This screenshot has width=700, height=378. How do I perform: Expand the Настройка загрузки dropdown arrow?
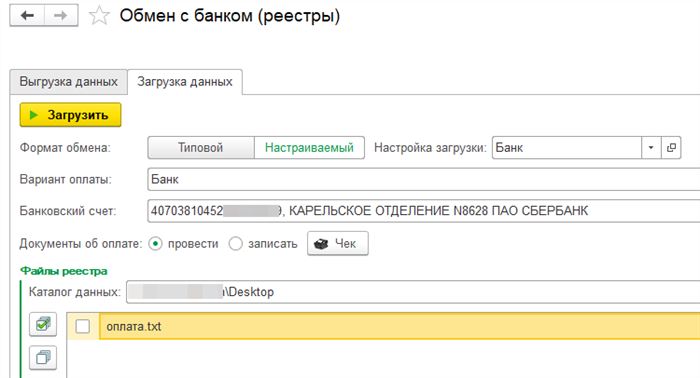click(x=651, y=148)
